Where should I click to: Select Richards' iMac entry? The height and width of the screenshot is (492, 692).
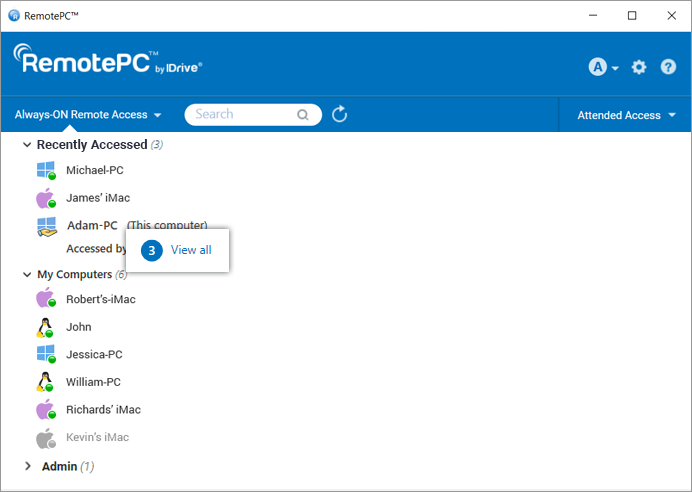click(103, 409)
